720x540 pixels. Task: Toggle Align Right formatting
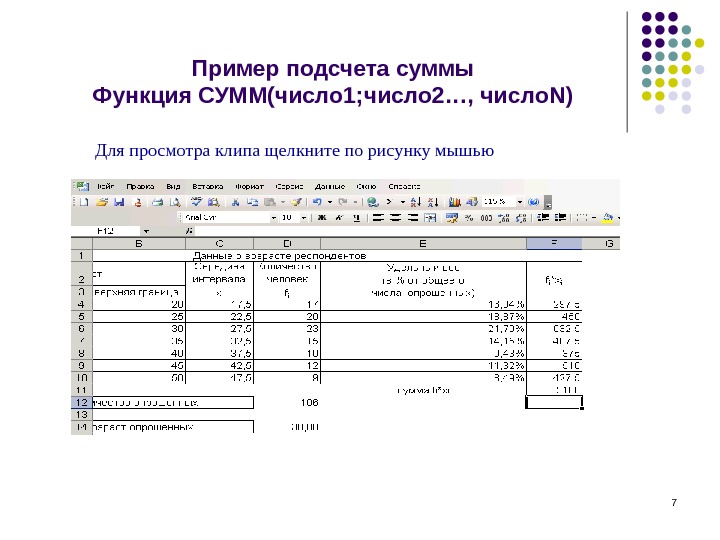coord(413,218)
